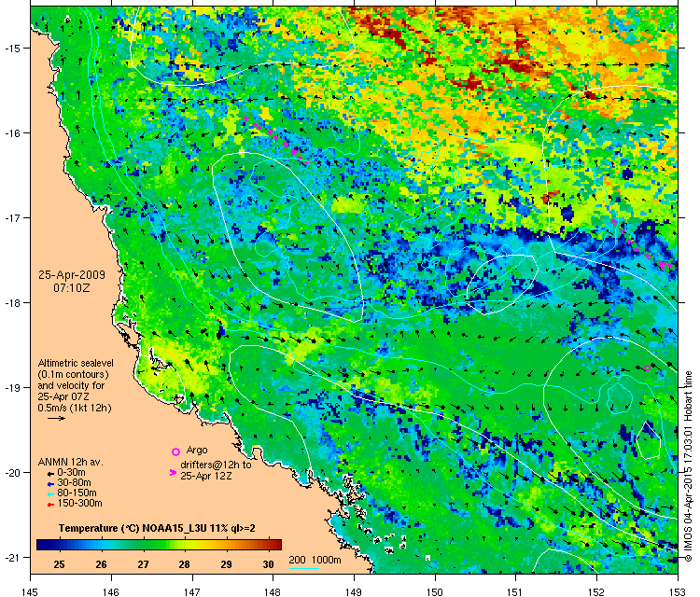The width and height of the screenshot is (700, 597).
Task: Click the cyan 80-150m arrow legend marker
Action: point(51,494)
